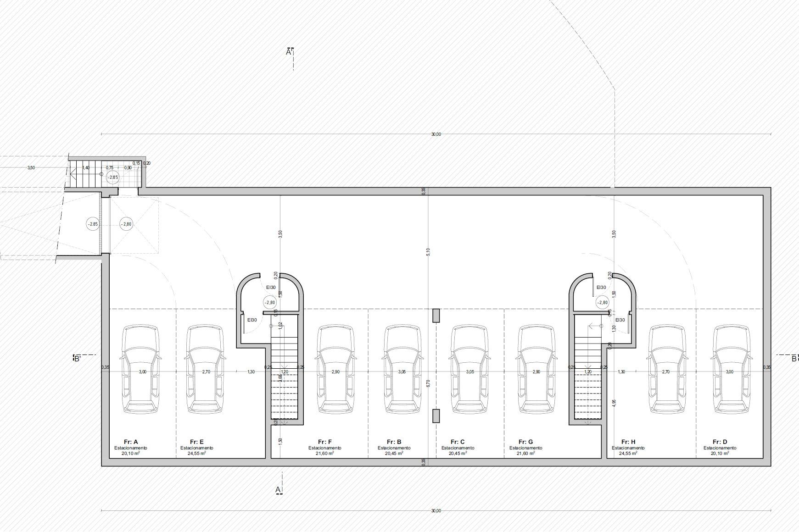The height and width of the screenshot is (532, 799).
Task: Select the 5,10 vertical dimension text
Action: (x=428, y=251)
